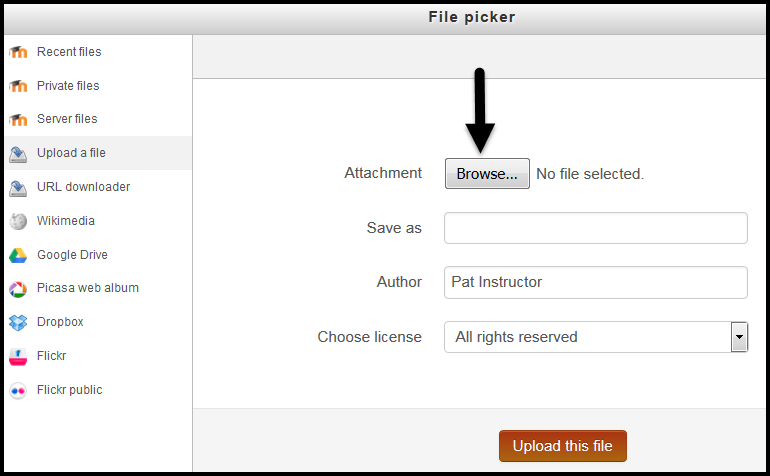This screenshot has height=476, width=770.
Task: Click the Google Drive triangle icon
Action: click(x=18, y=255)
